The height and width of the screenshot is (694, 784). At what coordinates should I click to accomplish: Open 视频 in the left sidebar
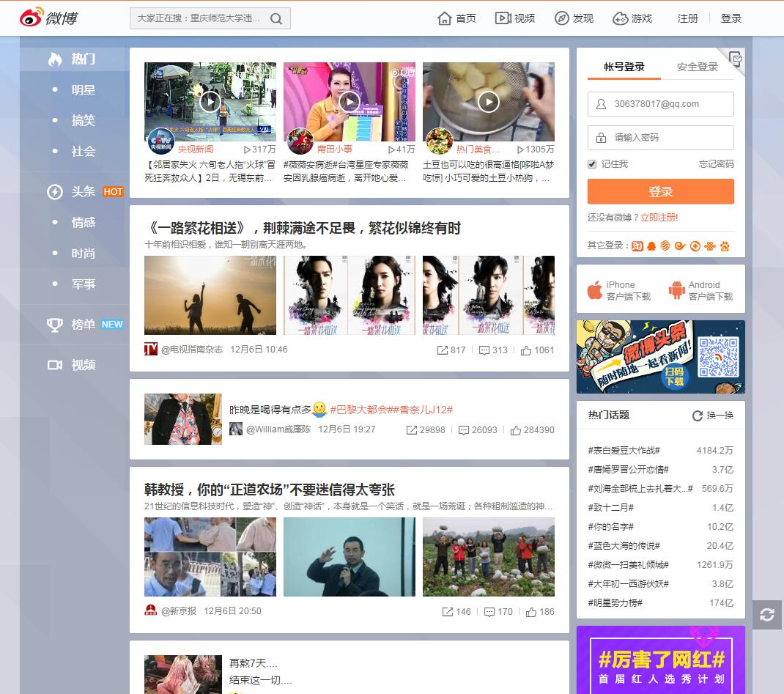pos(72,365)
